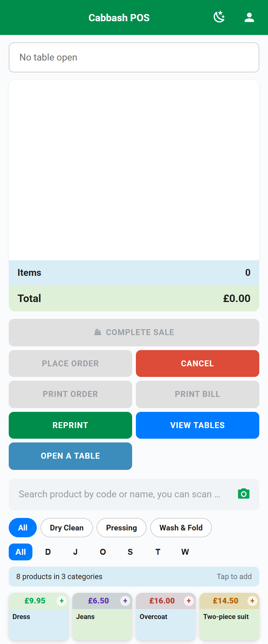Toggle dark mode moon icon

(219, 17)
